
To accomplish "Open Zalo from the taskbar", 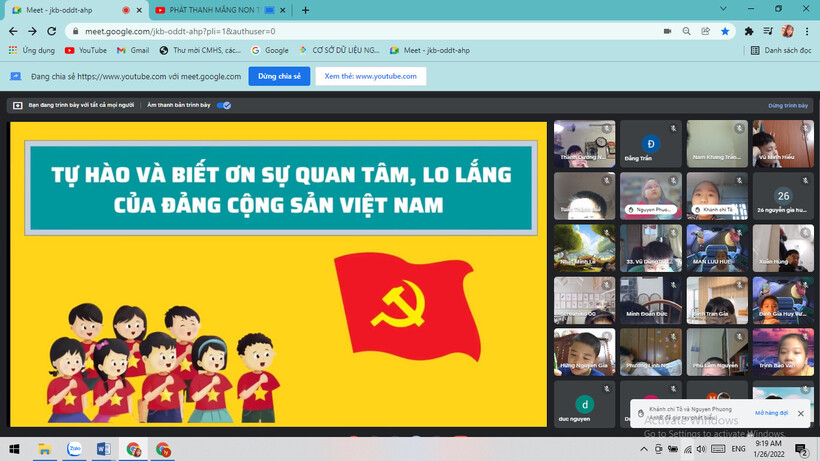I will tap(75, 450).
